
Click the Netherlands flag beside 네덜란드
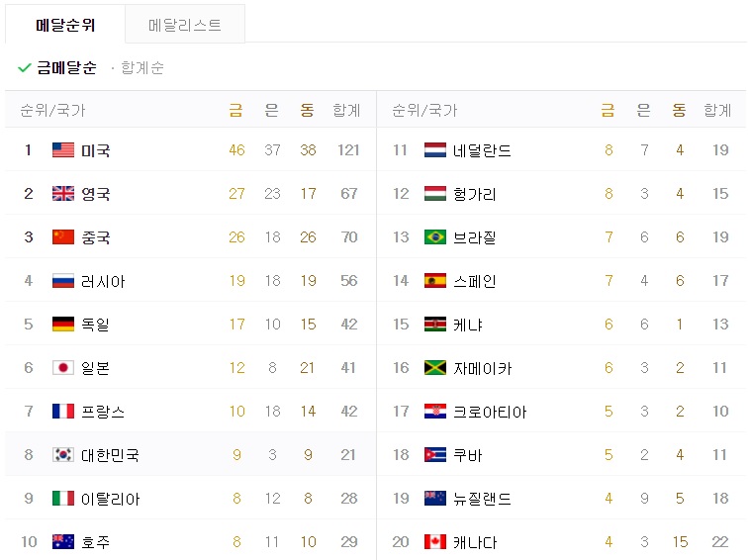pos(435,150)
